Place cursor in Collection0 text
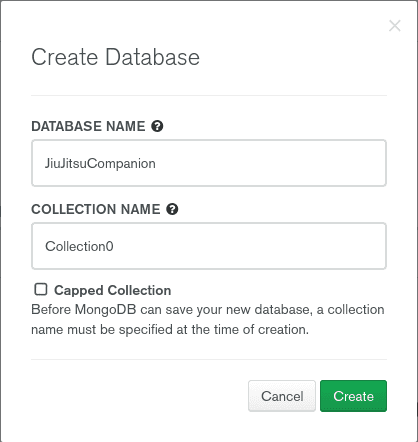The image size is (418, 442). pos(79,246)
